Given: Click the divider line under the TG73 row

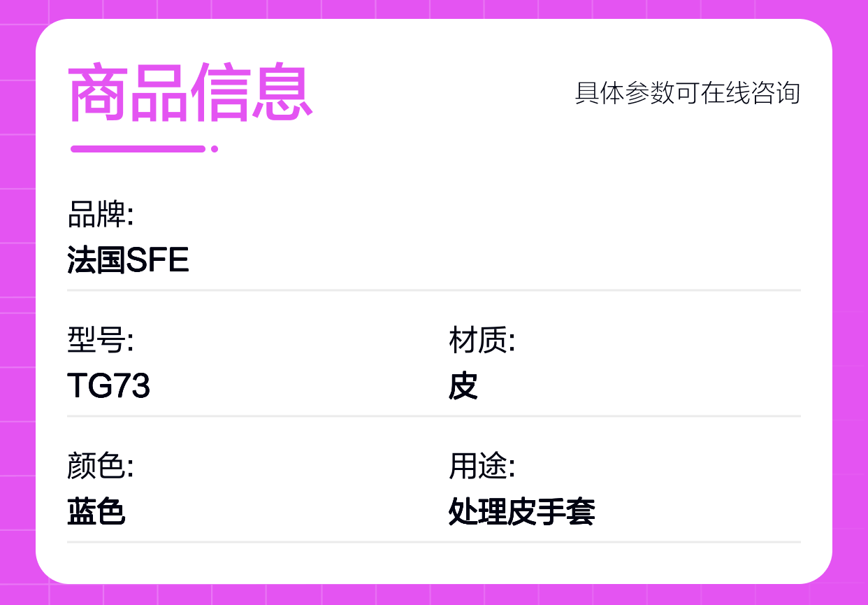Looking at the screenshot, I should pyautogui.click(x=434, y=415).
